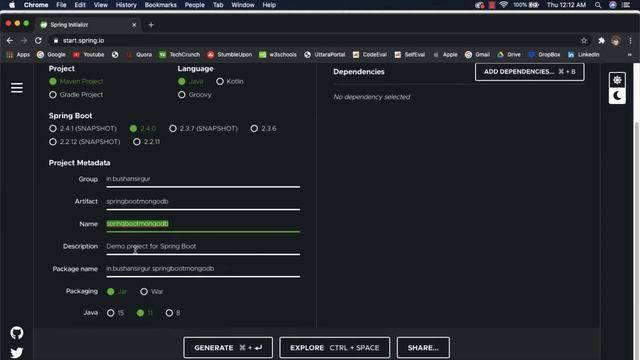This screenshot has width=640, height=360.
Task: Go back in browser history
Action: pyautogui.click(x=10, y=40)
